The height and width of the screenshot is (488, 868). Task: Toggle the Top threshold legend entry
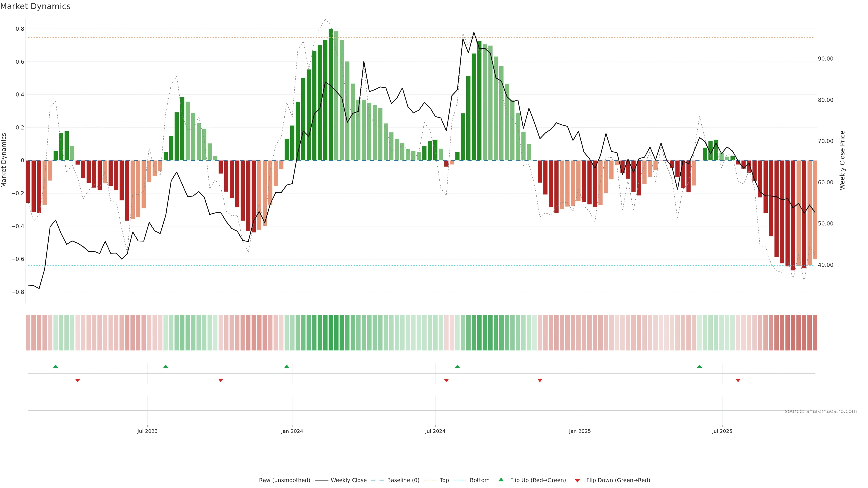(x=444, y=480)
